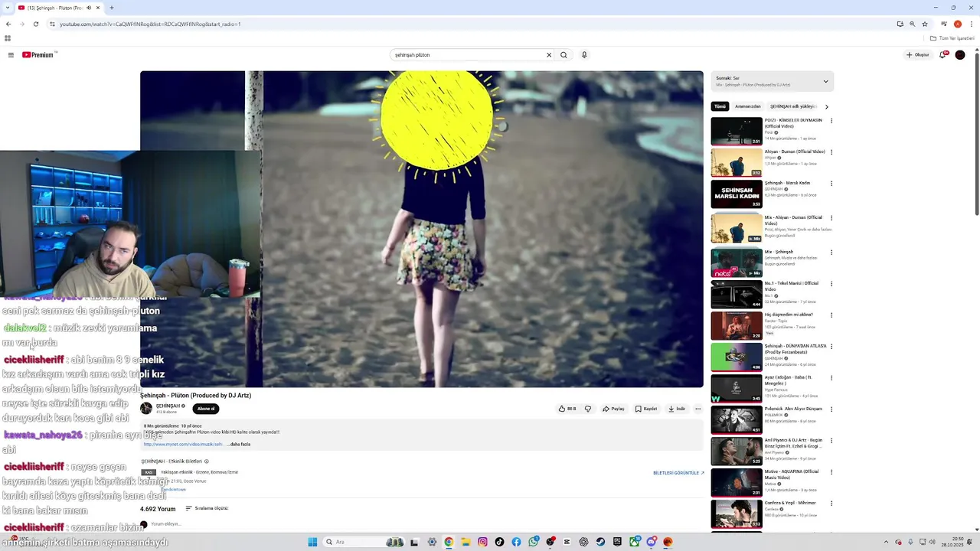Open Chrome apps grid shortcut

point(8,37)
